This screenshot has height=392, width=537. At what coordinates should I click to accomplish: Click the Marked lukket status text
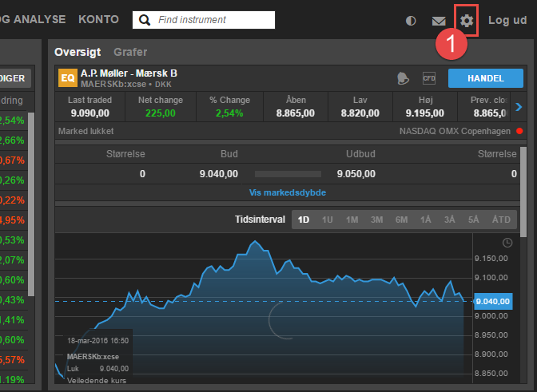click(86, 131)
